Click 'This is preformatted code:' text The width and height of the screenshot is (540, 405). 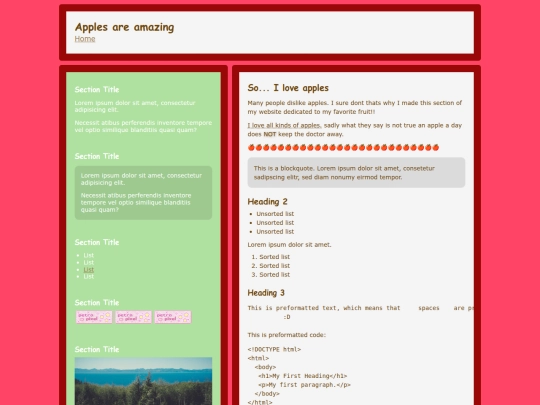pos(287,335)
